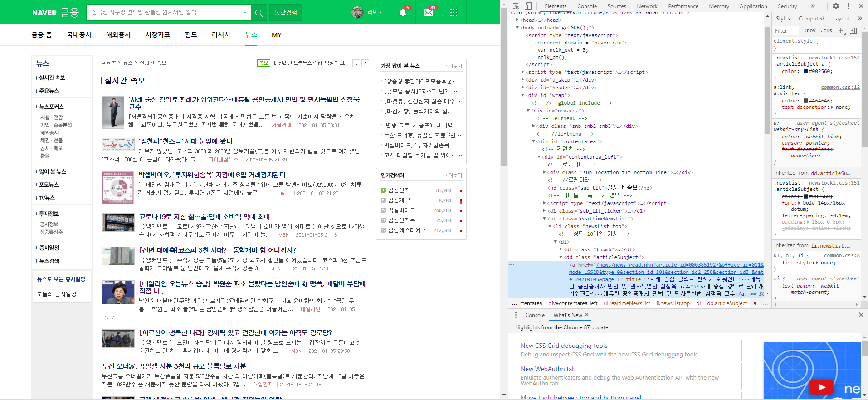Open 더보기 link of 가장 많이 본 뉴스
868x400 pixels.
point(454,66)
